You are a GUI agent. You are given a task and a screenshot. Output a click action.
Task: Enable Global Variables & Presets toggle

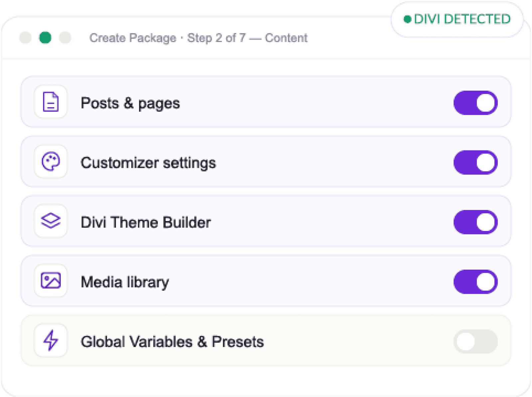coord(475,341)
